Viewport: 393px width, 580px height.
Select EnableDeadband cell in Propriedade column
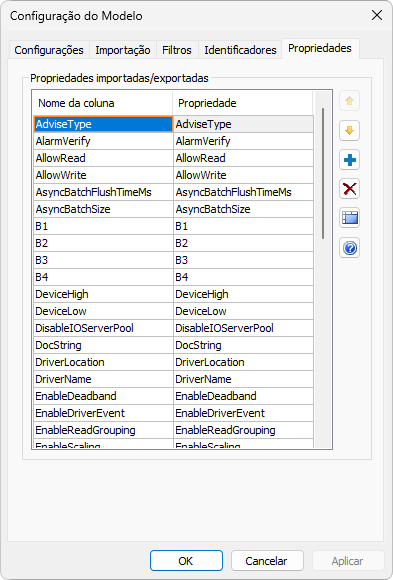(x=243, y=396)
